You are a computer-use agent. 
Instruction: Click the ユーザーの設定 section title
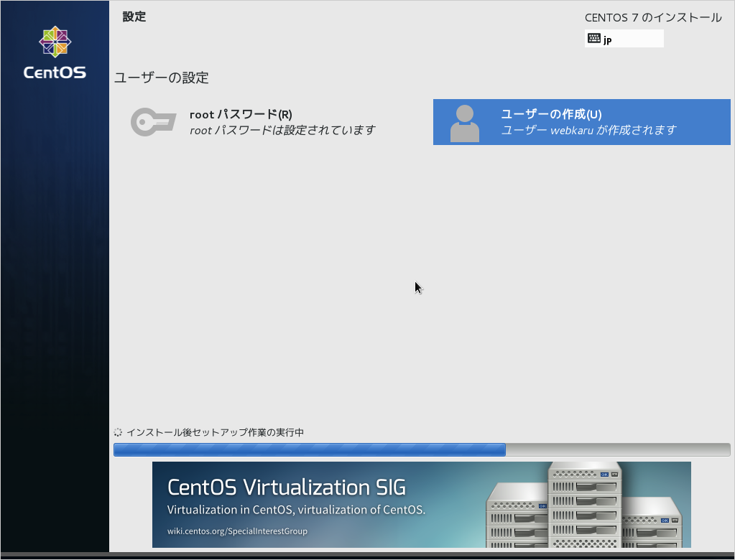coord(161,78)
